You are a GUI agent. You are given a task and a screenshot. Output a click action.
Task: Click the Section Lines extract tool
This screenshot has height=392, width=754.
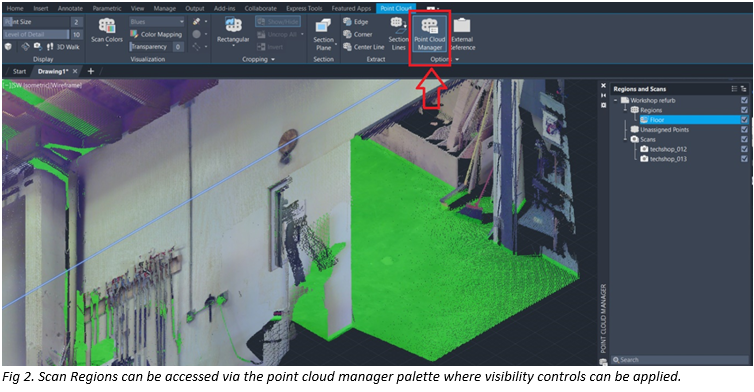398,34
